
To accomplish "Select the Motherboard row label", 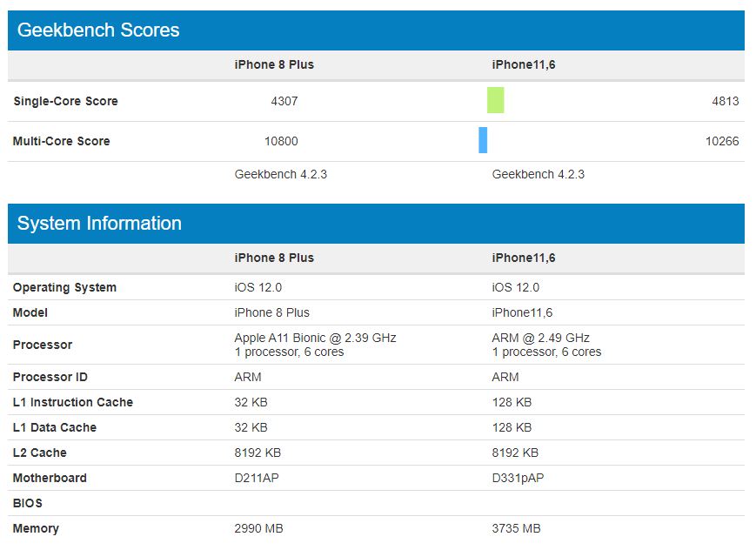I will (50, 478).
